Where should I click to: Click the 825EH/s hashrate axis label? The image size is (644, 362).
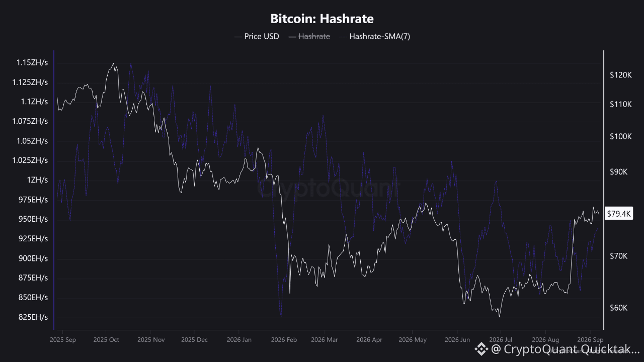33,317
